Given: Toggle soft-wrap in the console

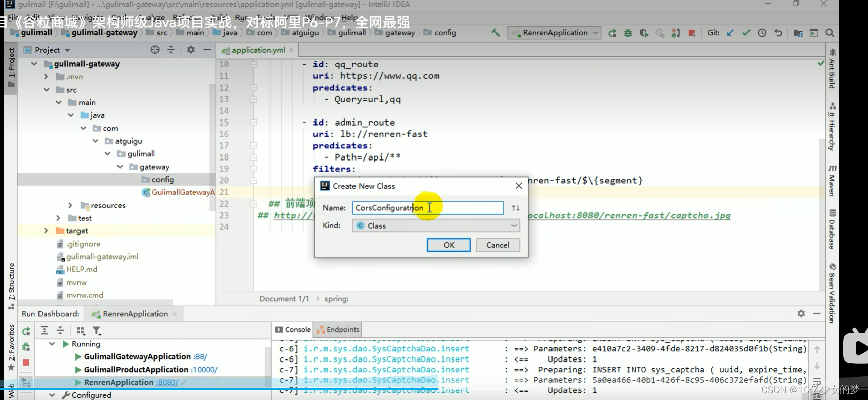Looking at the screenshot, I should (817, 381).
